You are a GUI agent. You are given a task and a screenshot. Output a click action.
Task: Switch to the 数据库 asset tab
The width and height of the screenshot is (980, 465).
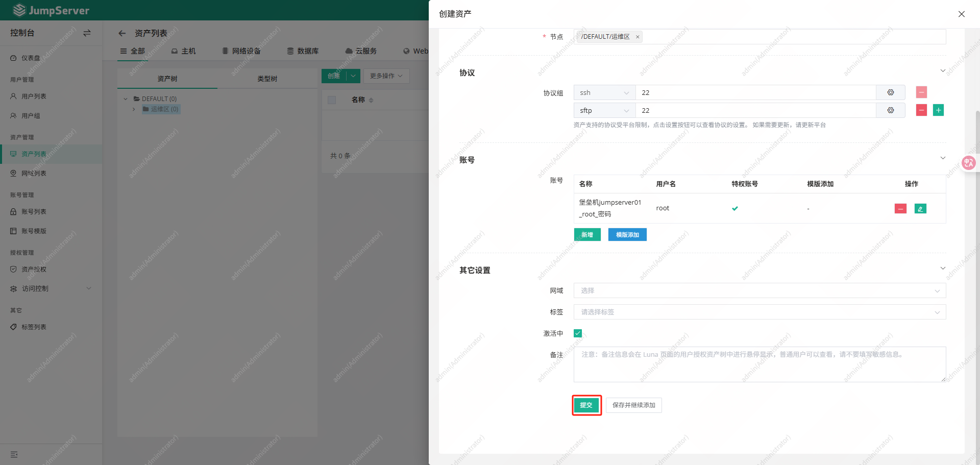click(303, 51)
